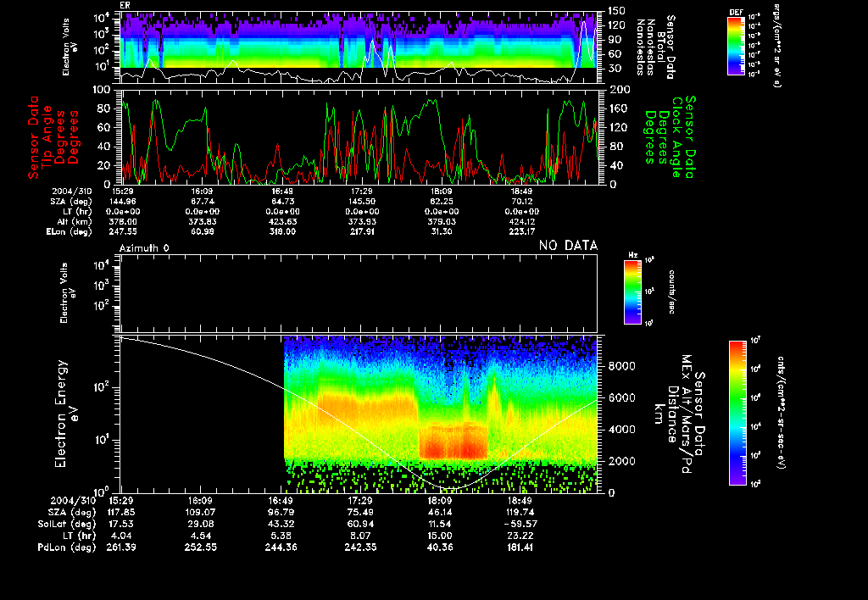Select the SolLat value "11.54"
The image size is (868, 600).
click(x=441, y=525)
